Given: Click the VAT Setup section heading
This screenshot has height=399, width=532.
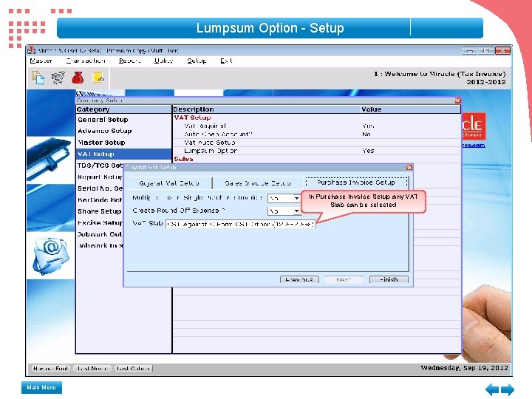Looking at the screenshot, I should click(x=192, y=117).
